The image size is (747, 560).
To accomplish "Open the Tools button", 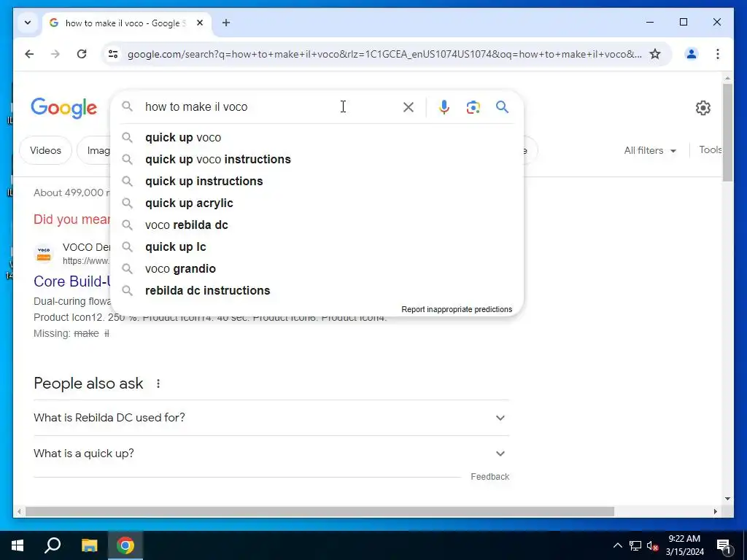I will pos(711,149).
